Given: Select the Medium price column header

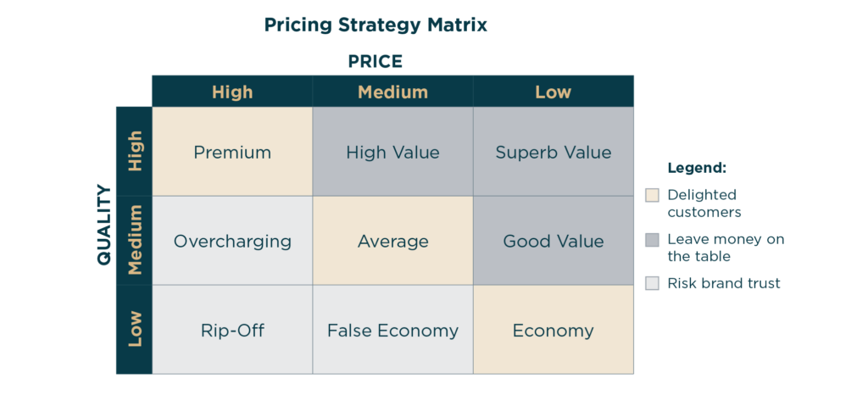Looking at the screenshot, I should pyautogui.click(x=392, y=92).
